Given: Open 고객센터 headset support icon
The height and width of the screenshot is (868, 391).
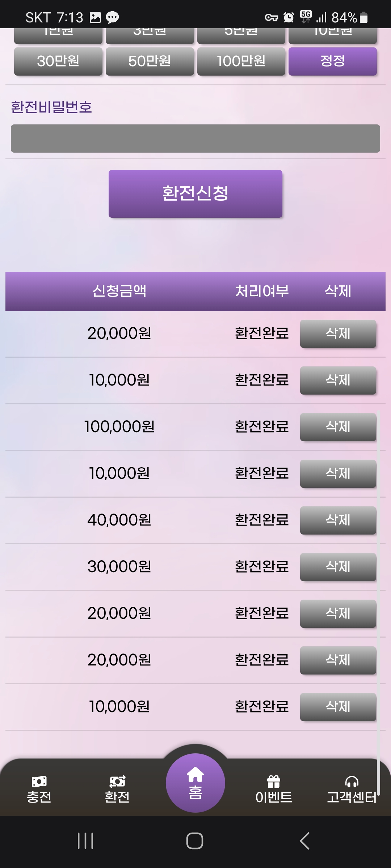Looking at the screenshot, I should click(352, 782).
